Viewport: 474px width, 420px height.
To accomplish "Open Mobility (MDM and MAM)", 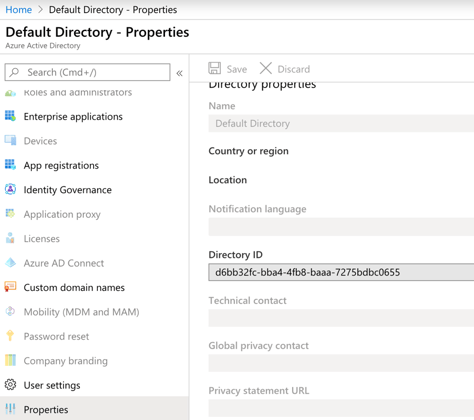I will point(81,312).
